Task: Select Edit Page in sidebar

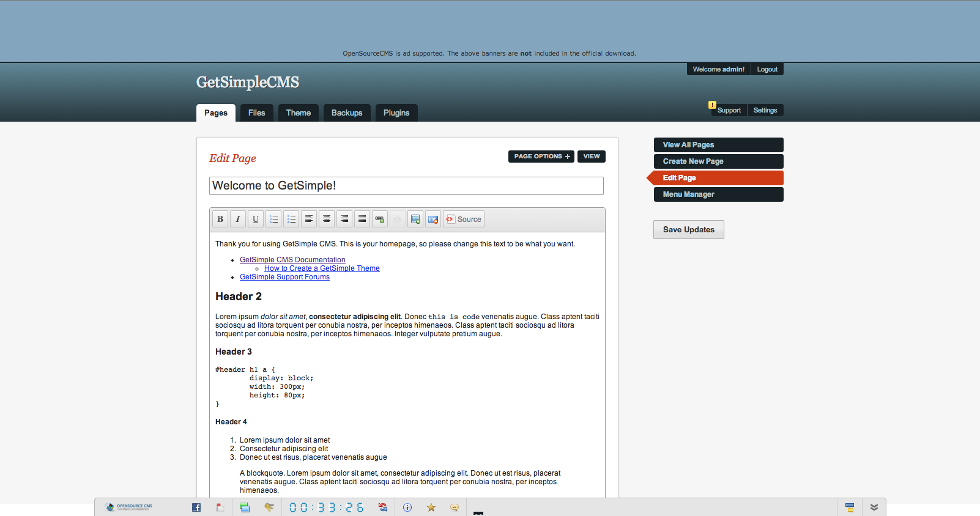Action: 716,178
